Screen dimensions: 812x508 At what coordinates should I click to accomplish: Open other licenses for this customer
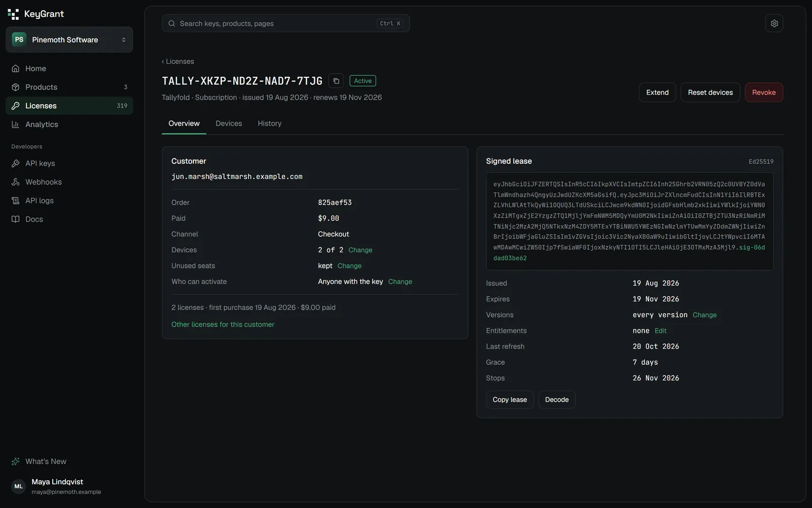[x=223, y=325]
